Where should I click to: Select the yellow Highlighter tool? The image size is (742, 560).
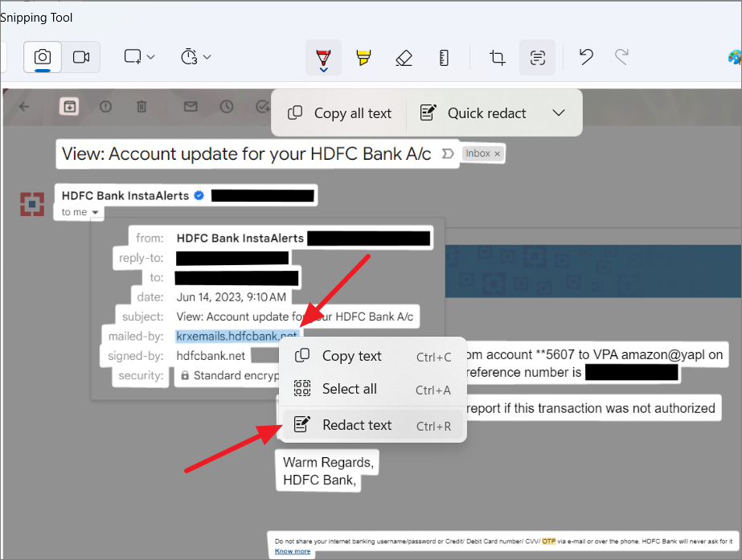tap(363, 58)
